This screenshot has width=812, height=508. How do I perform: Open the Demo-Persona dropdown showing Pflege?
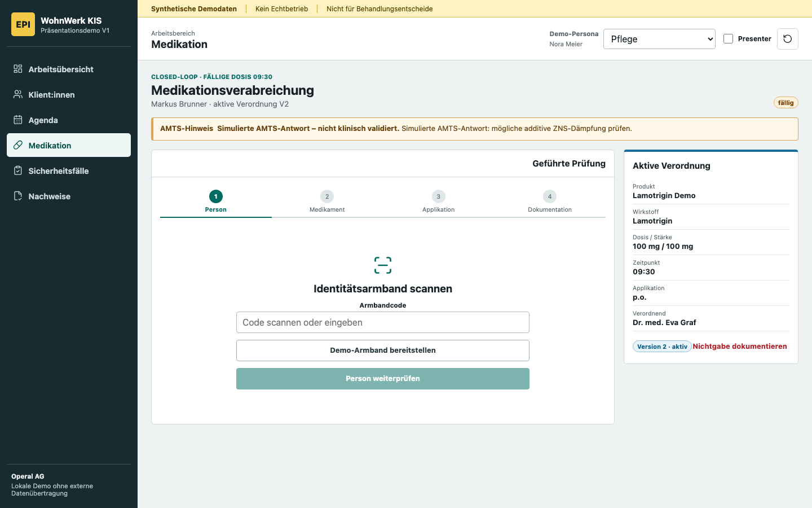[x=659, y=39]
